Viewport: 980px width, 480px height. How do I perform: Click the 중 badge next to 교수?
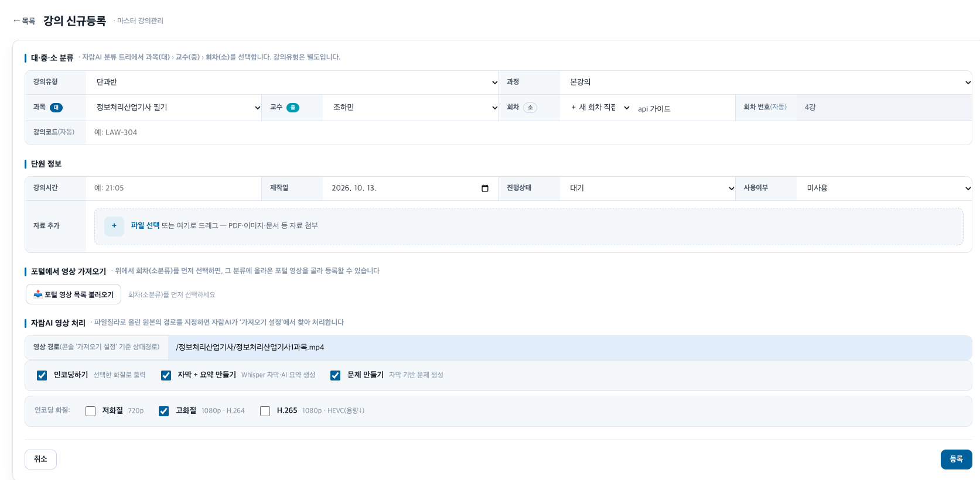[x=293, y=108]
